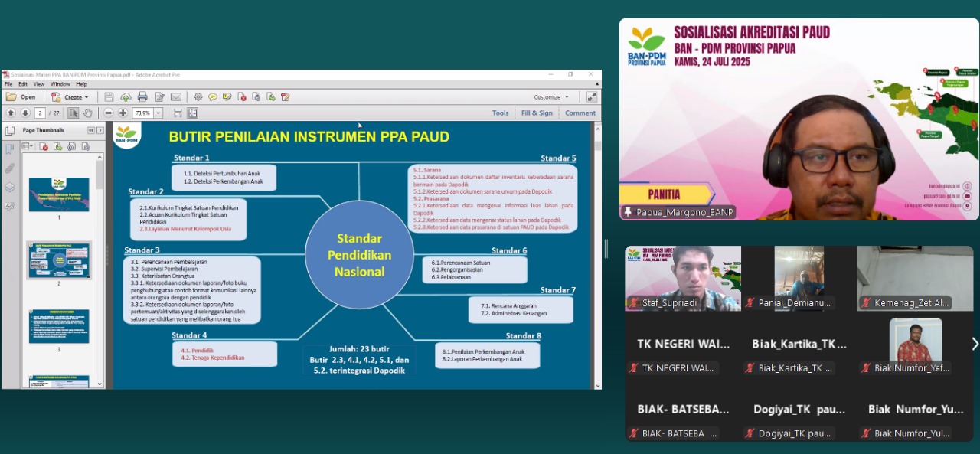The image size is (980, 454).
Task: Click the Save file floppy icon
Action: [x=109, y=97]
